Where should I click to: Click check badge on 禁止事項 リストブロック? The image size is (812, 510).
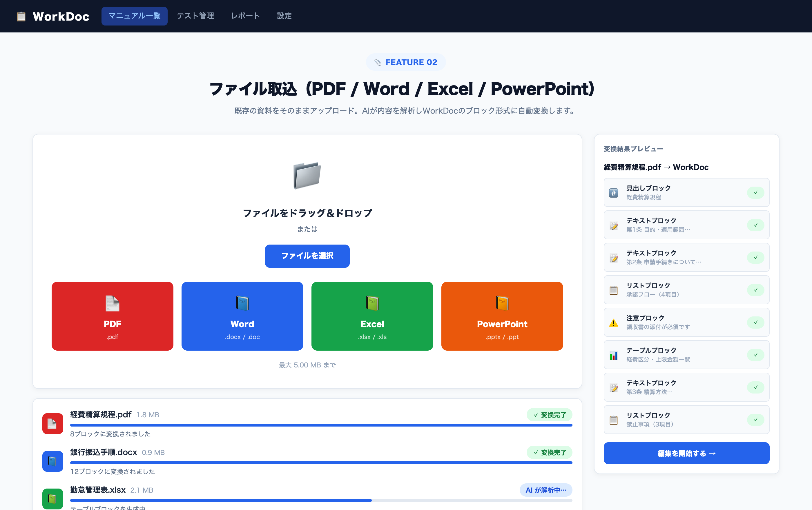point(756,420)
